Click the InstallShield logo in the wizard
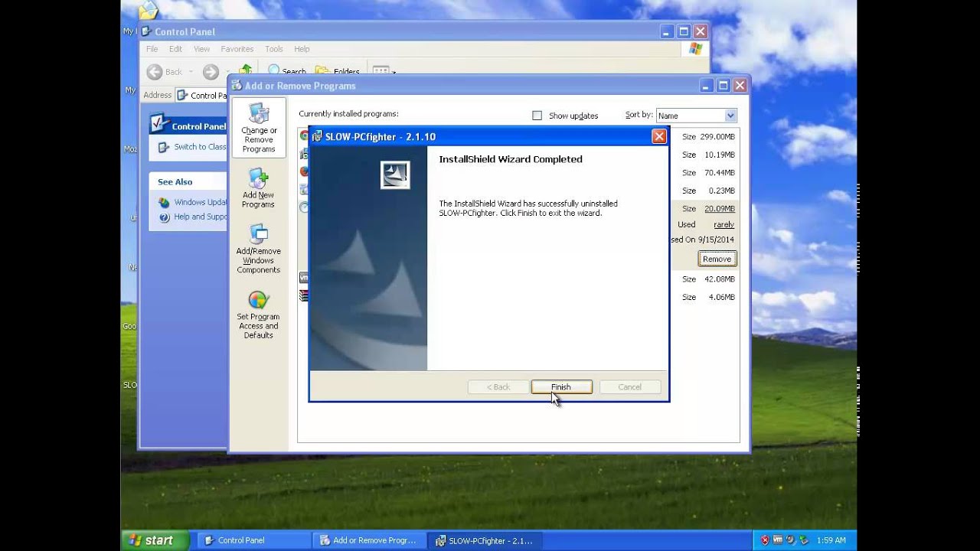The width and height of the screenshot is (980, 551). click(395, 175)
